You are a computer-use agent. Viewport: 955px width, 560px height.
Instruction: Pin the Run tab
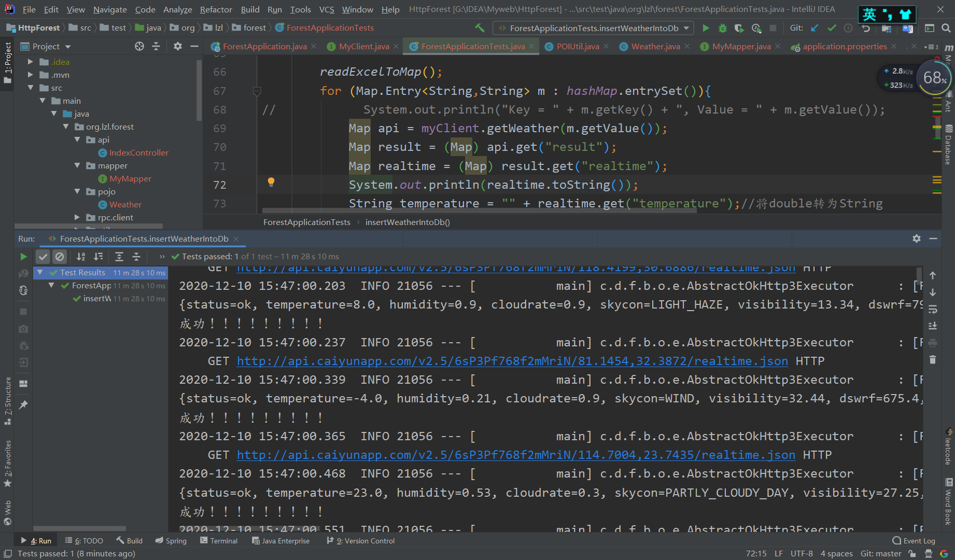(23, 405)
